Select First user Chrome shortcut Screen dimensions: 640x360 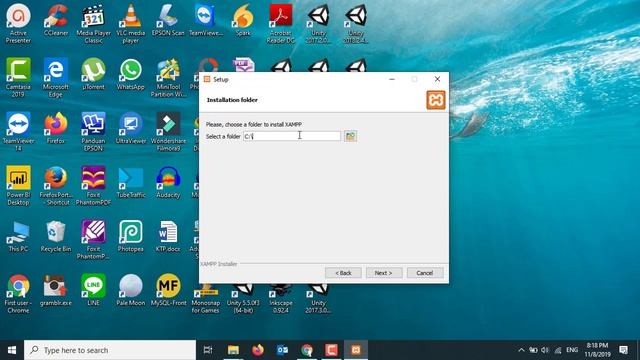(18, 294)
